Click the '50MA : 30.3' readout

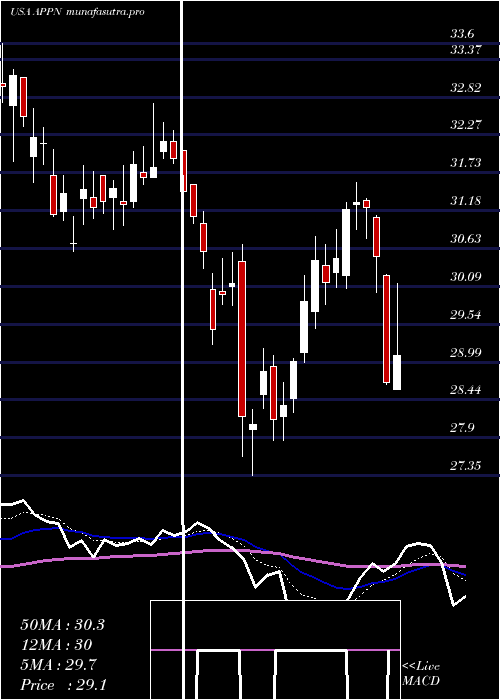coord(62,625)
